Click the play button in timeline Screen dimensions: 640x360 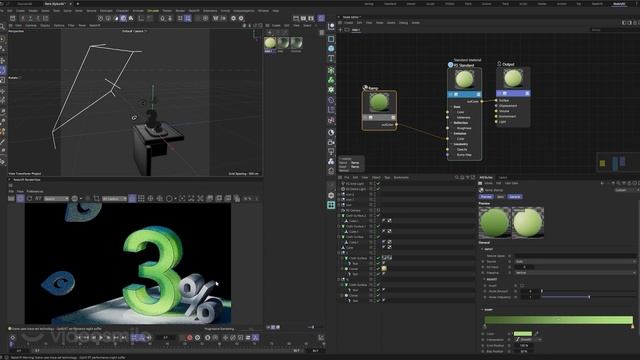(x=101, y=338)
